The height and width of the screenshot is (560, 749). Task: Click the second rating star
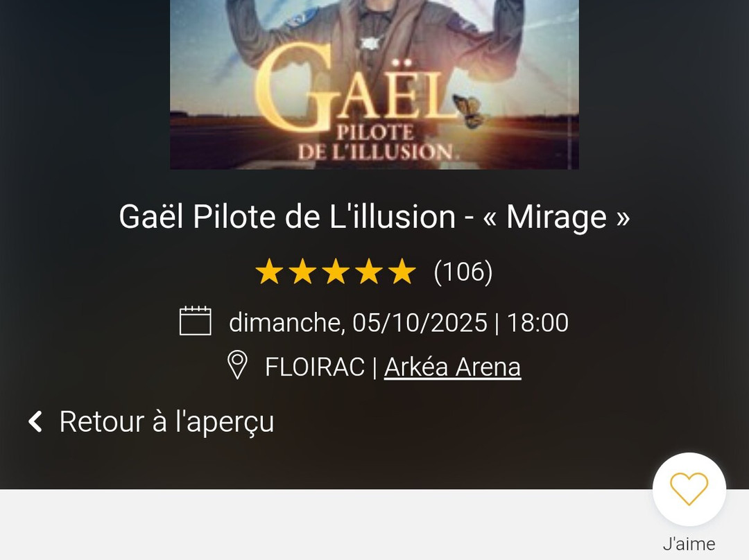pyautogui.click(x=302, y=272)
